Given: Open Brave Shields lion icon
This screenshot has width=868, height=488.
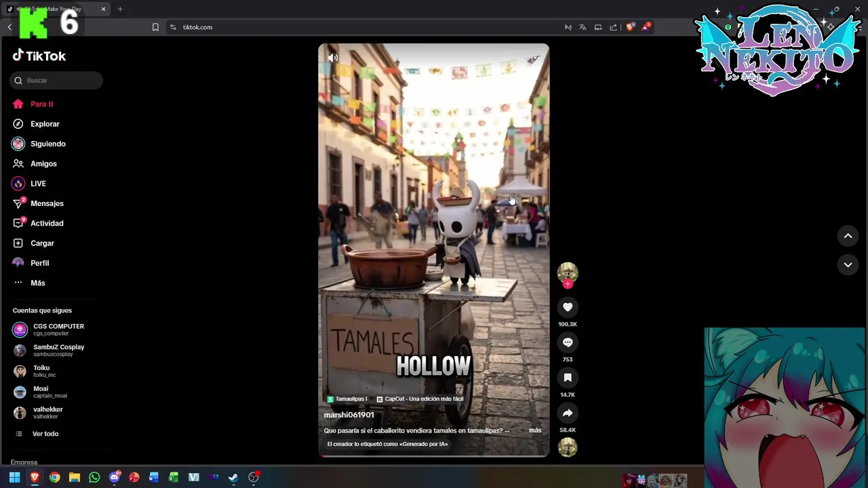Looking at the screenshot, I should point(630,27).
